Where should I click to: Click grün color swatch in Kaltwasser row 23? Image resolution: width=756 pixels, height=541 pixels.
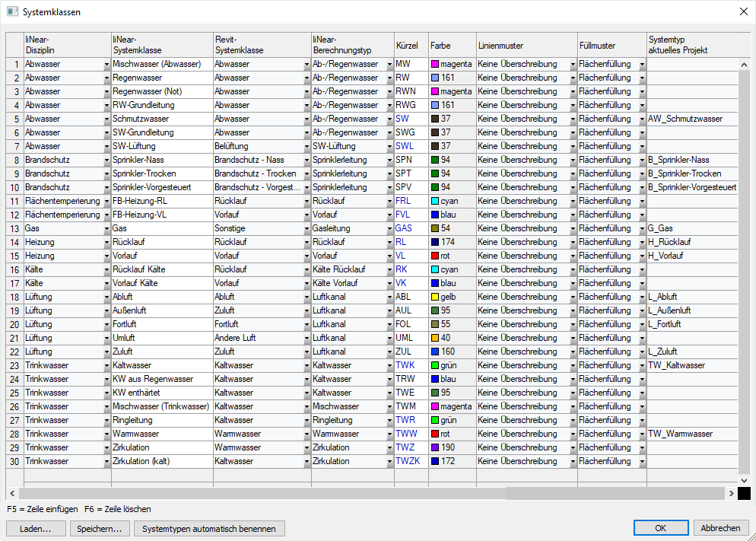coord(435,365)
